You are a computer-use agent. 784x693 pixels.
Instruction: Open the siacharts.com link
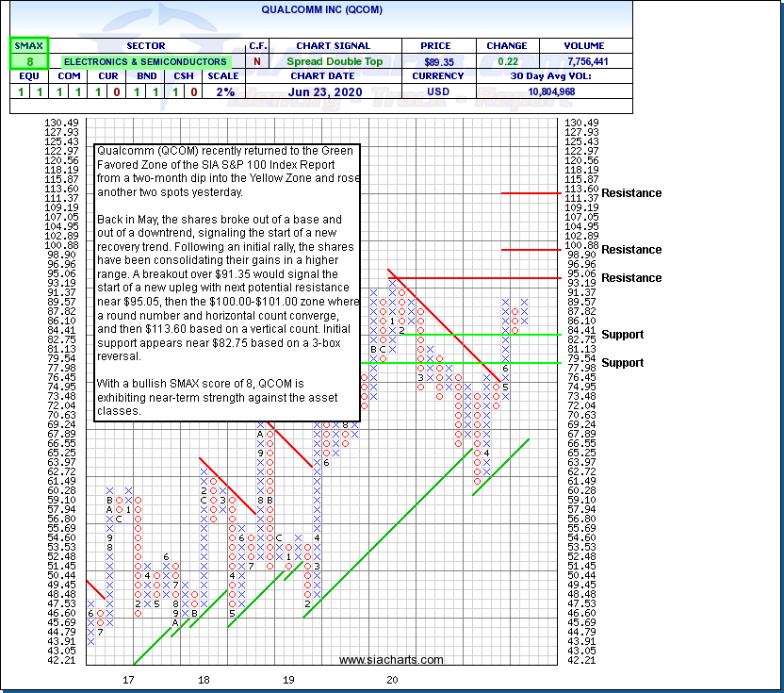tap(390, 660)
